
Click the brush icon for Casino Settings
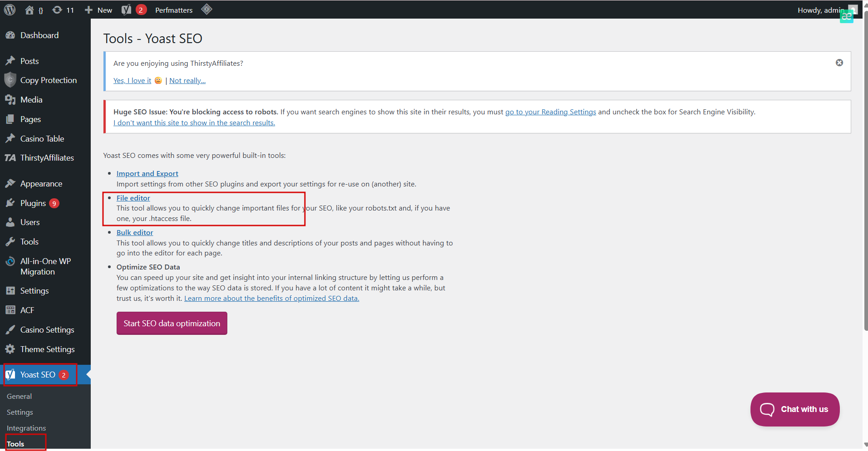[10, 330]
